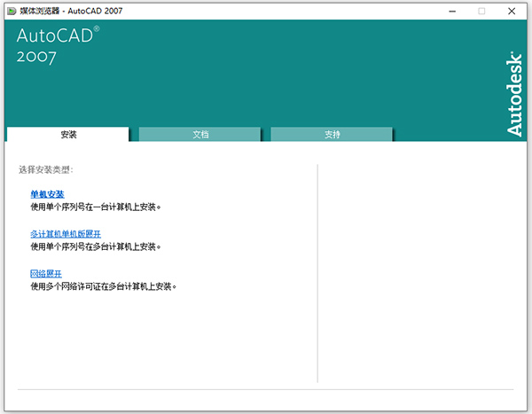Image resolution: width=532 pixels, height=414 pixels.
Task: Click text 选择安装类型:
Action: 46,169
